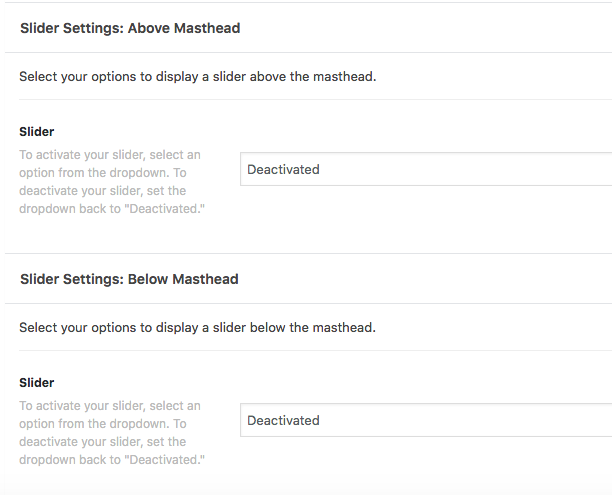Click 'Below Masthead' in the second section title
The height and width of the screenshot is (495, 612).
pos(183,279)
